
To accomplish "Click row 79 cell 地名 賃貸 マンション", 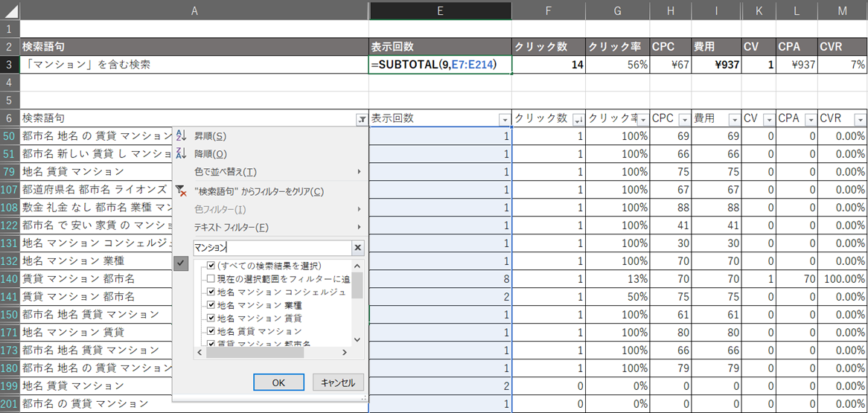I will tap(96, 172).
